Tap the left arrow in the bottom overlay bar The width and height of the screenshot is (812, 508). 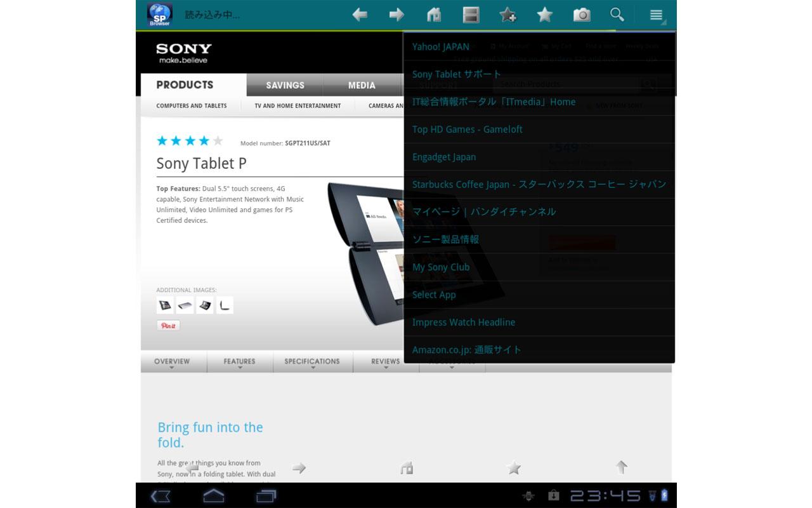click(192, 468)
